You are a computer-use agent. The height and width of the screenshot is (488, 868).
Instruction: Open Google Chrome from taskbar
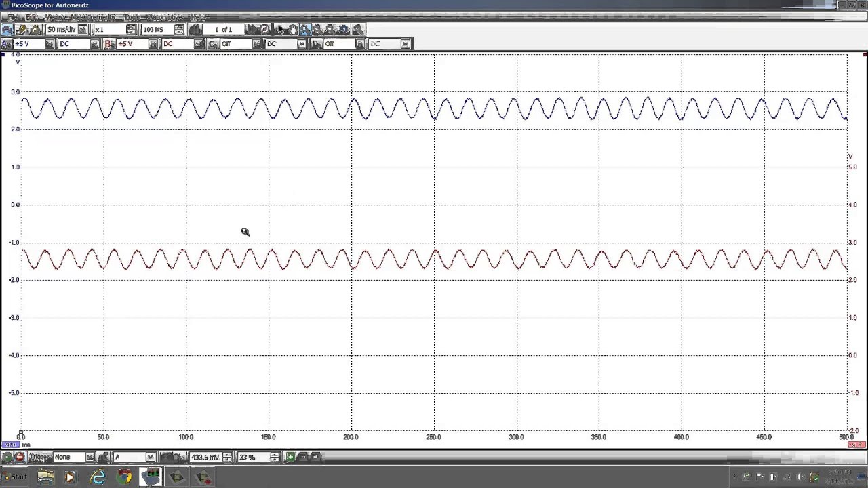click(x=124, y=476)
